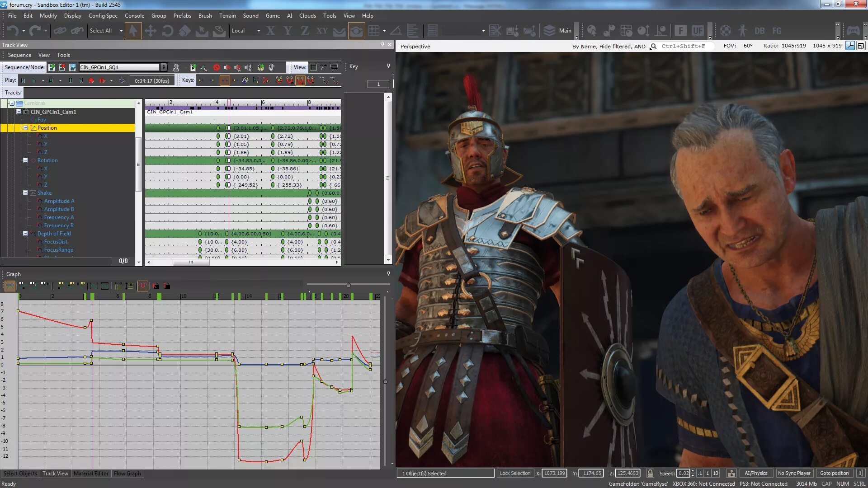The width and height of the screenshot is (868, 488).
Task: Click the AI/Physics button
Action: [756, 473]
